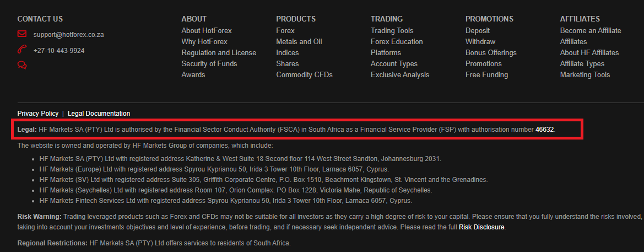The width and height of the screenshot is (644, 252).
Task: Go to Security of Funds
Action: [x=209, y=64]
